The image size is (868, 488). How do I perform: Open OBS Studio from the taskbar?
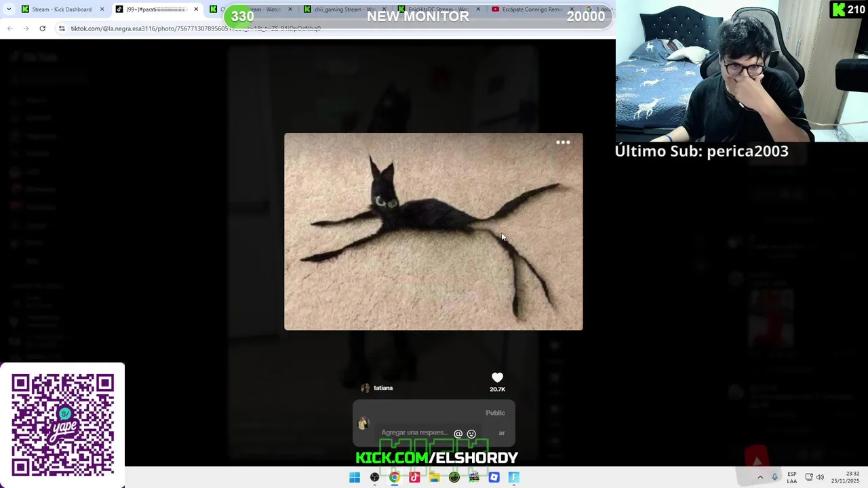click(x=374, y=477)
